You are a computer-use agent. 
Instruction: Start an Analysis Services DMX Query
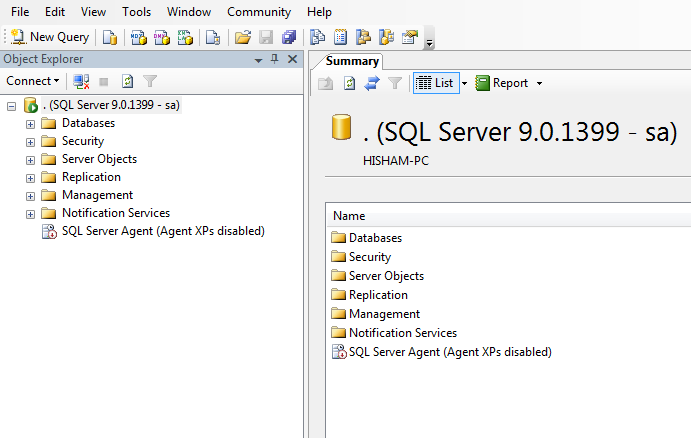tap(162, 37)
